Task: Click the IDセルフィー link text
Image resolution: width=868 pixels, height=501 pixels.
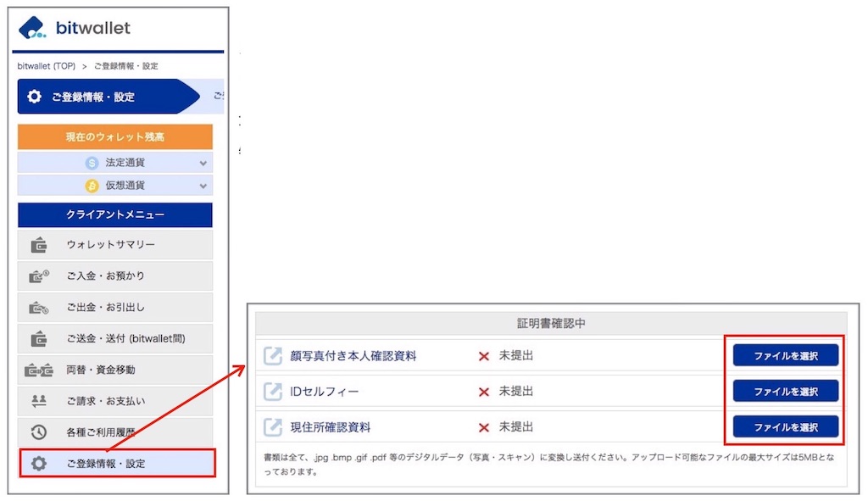Action: (325, 392)
